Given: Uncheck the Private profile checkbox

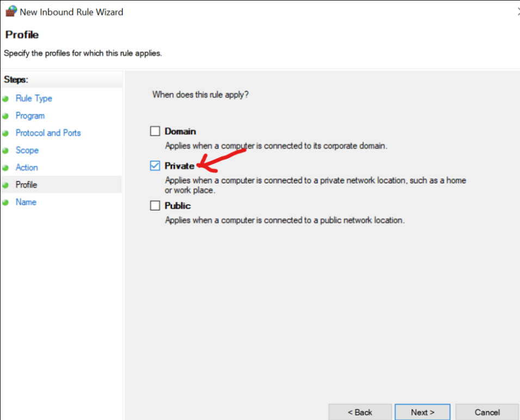Looking at the screenshot, I should (155, 166).
